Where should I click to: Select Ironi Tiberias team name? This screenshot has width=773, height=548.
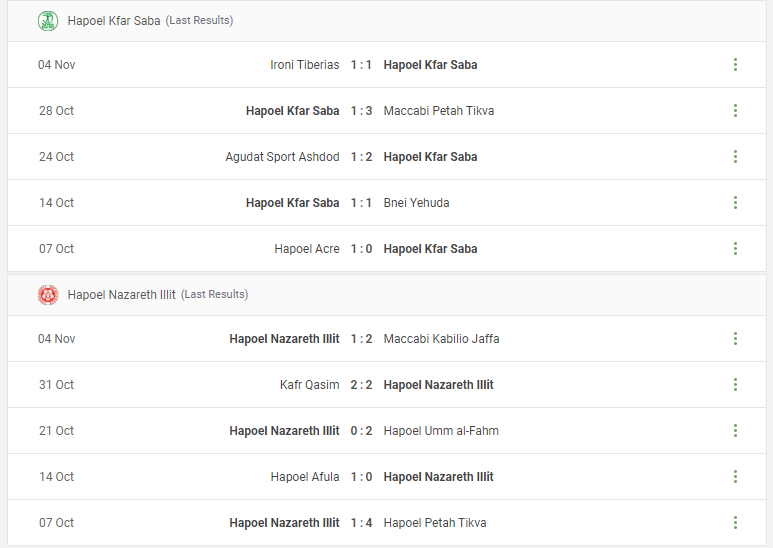[305, 65]
